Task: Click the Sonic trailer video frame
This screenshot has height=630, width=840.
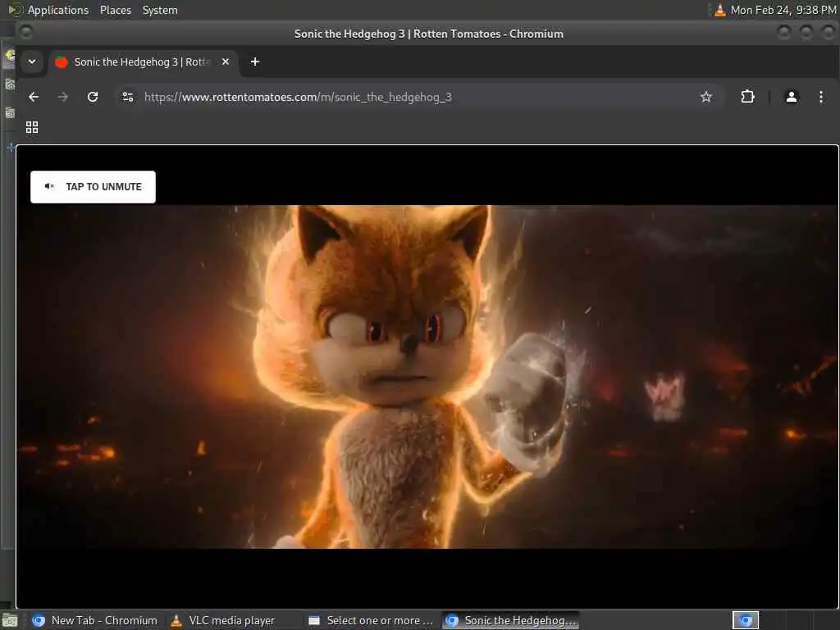Action: pyautogui.click(x=427, y=377)
